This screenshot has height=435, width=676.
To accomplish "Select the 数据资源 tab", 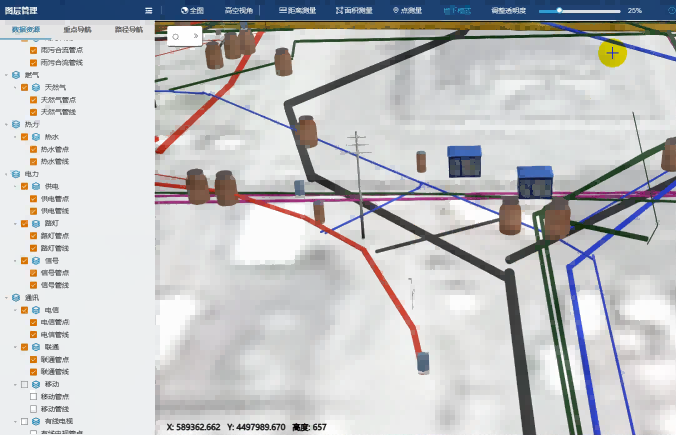I will 26,30.
